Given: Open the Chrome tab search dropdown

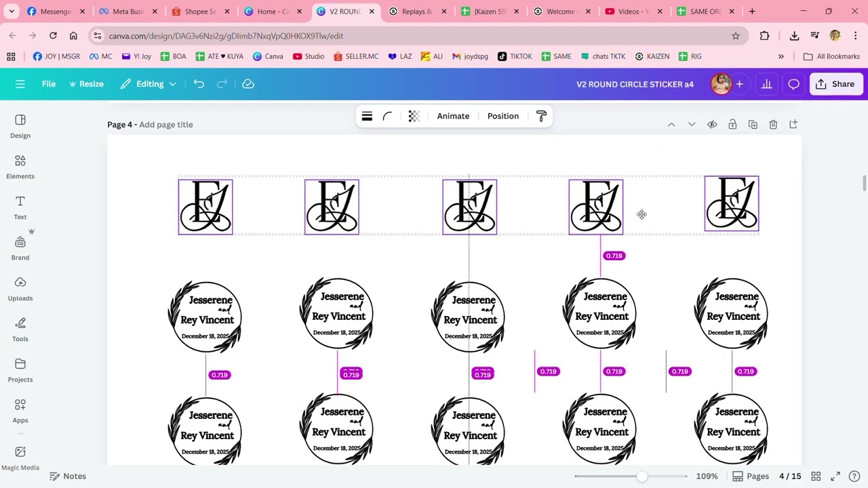Looking at the screenshot, I should (12, 12).
